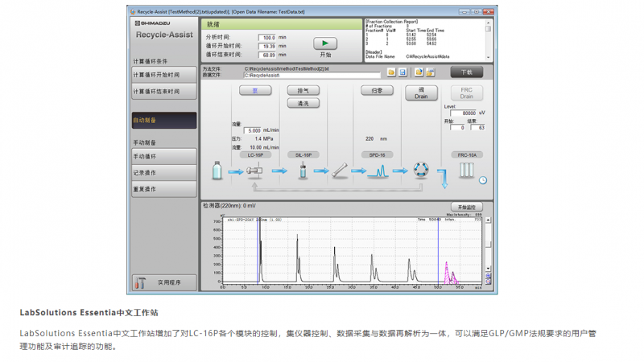Click the app icon in title bar
The image size is (644, 362).
coord(133,12)
